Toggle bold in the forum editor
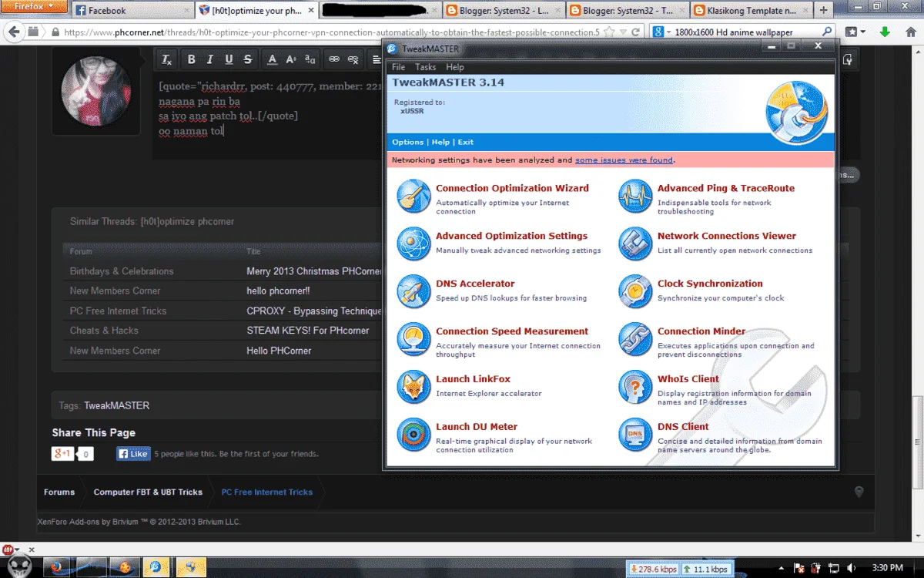 pos(191,59)
